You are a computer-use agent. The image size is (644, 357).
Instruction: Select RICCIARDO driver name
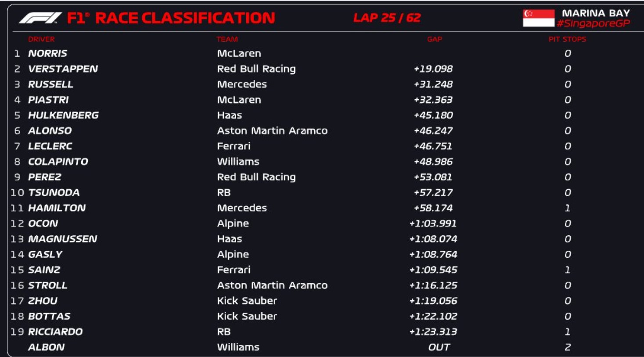(x=55, y=332)
